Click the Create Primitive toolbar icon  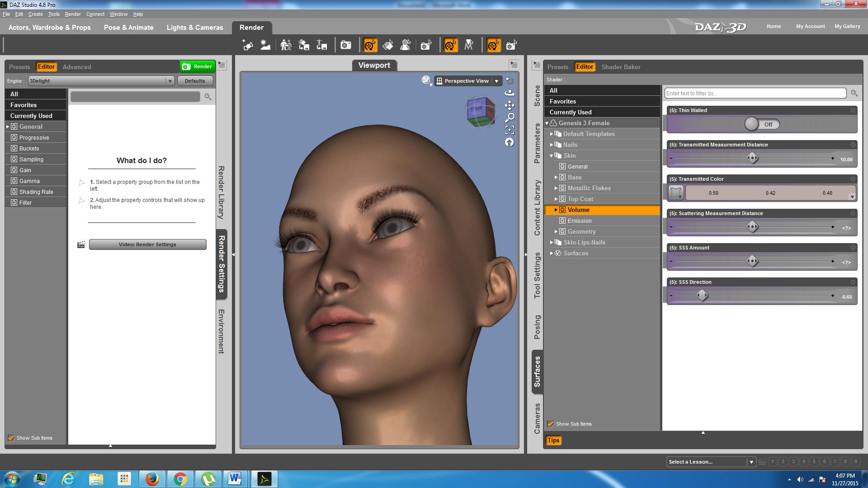coord(247,45)
